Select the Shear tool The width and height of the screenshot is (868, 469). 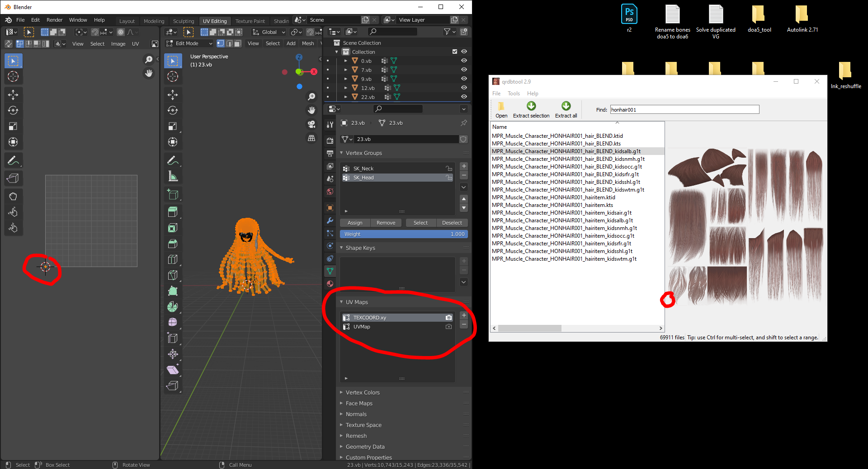pyautogui.click(x=173, y=370)
